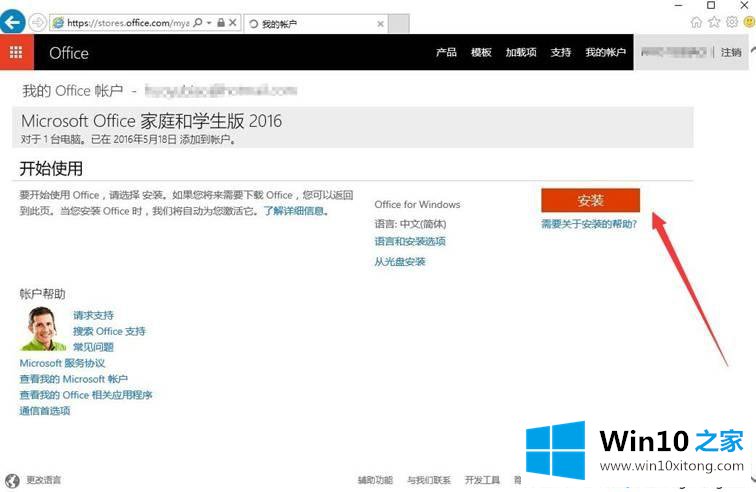756x492 pixels.
Task: Open Favorites star icon
Action: pyautogui.click(x=714, y=22)
